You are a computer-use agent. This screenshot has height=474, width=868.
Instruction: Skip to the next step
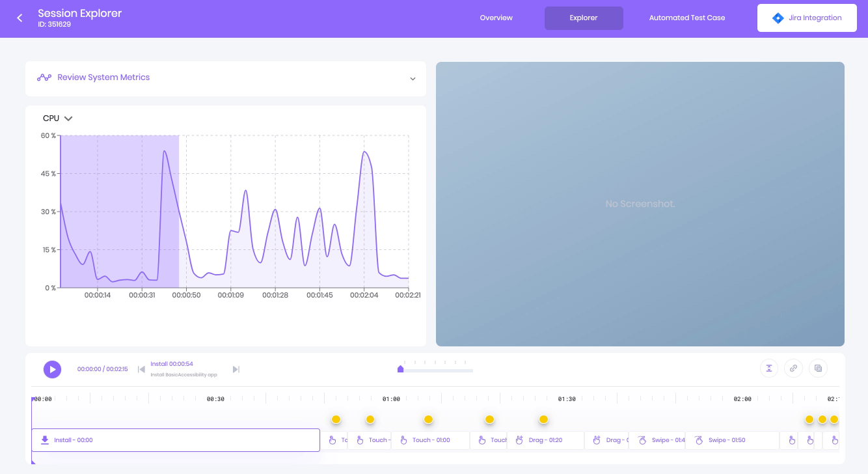pos(236,370)
